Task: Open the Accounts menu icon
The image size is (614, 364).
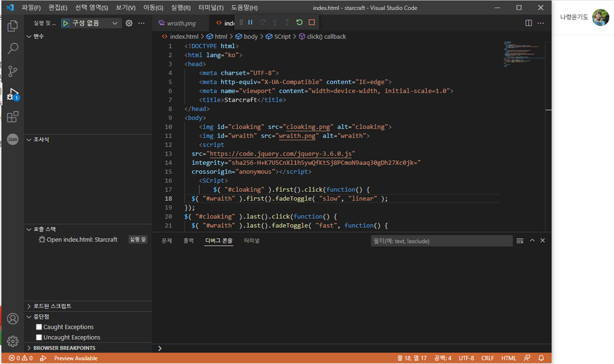Action: (x=13, y=319)
